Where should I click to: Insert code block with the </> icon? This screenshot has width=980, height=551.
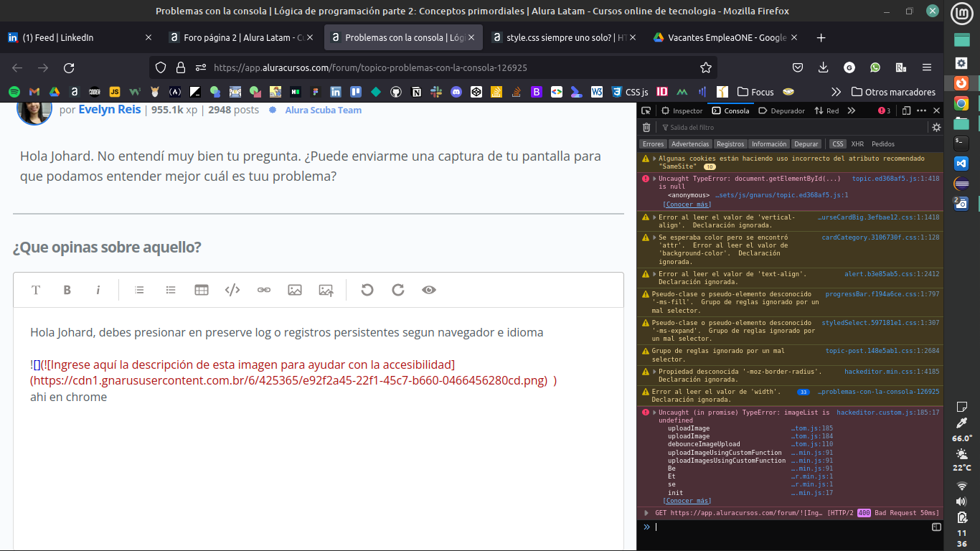point(232,290)
